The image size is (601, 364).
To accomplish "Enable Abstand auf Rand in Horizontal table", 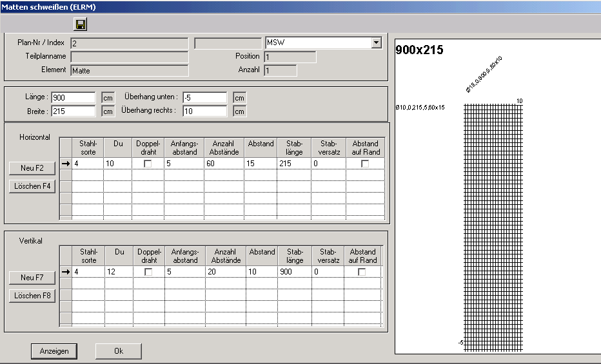I will (364, 164).
